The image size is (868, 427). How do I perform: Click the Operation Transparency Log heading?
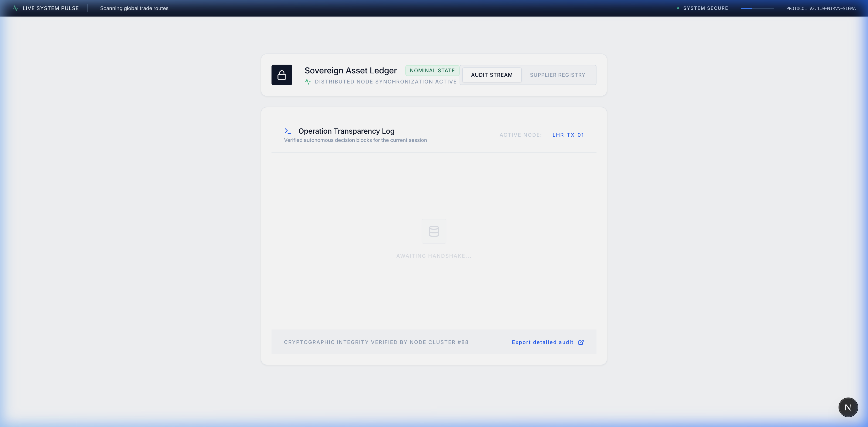pos(346,131)
